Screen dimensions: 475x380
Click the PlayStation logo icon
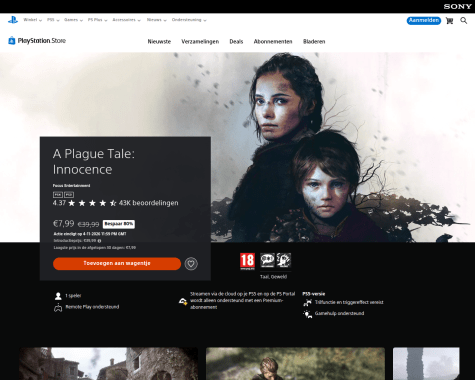pos(13,20)
